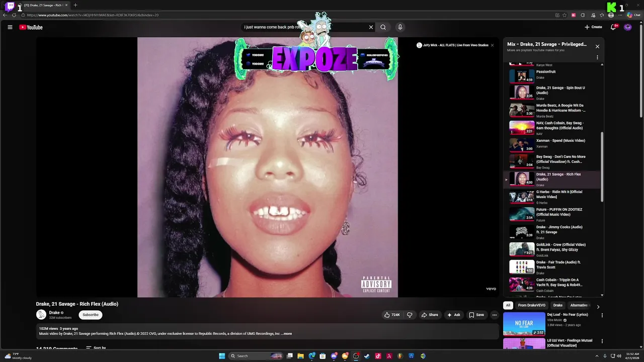The image size is (644, 362).
Task: Switch to the Drake Rich Flex browser tab
Action: 43,5
